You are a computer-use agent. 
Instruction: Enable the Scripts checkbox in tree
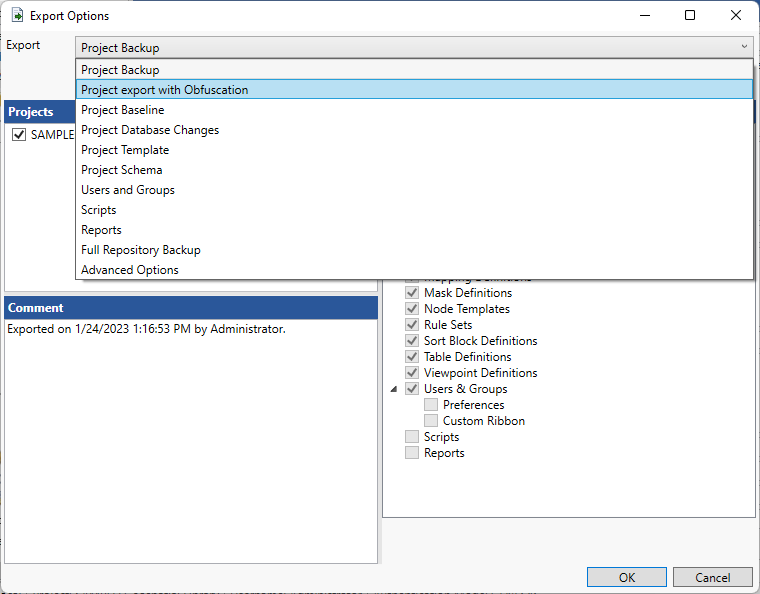pos(412,437)
